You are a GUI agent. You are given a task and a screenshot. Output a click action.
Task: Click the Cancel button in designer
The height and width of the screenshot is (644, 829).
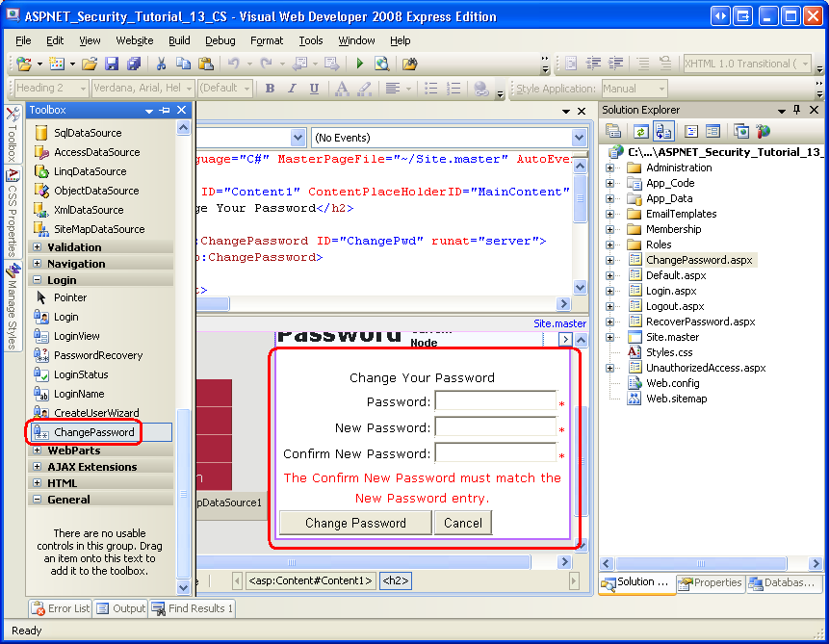click(463, 523)
